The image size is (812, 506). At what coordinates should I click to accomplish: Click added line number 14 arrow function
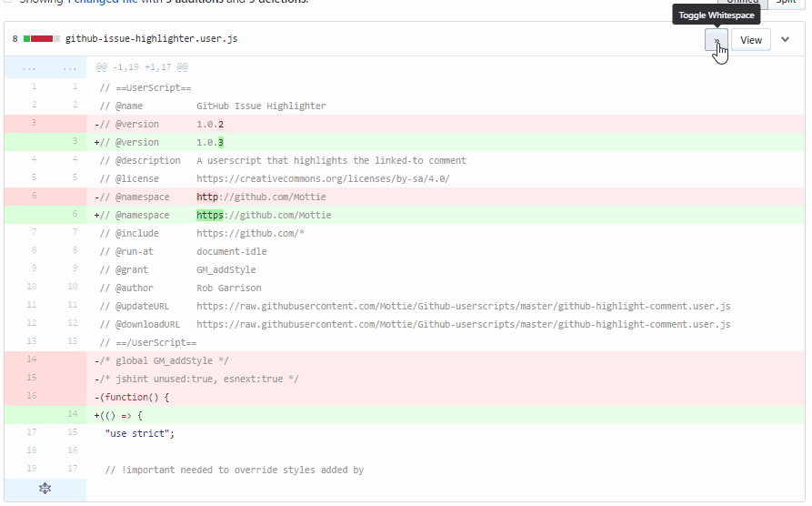tap(74, 415)
